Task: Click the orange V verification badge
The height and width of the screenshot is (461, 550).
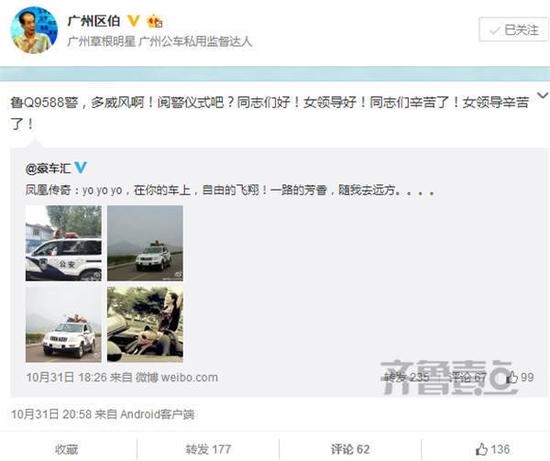Action: point(133,21)
